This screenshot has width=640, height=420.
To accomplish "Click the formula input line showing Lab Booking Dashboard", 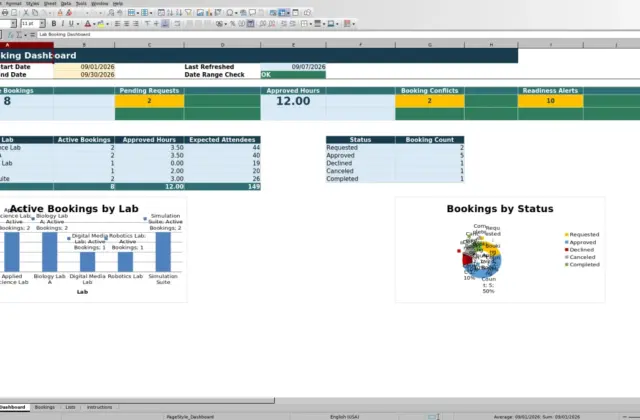I will (338, 35).
